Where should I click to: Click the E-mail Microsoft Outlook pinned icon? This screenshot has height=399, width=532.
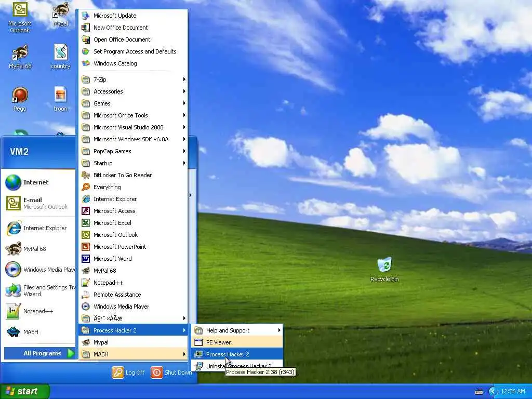(13, 203)
